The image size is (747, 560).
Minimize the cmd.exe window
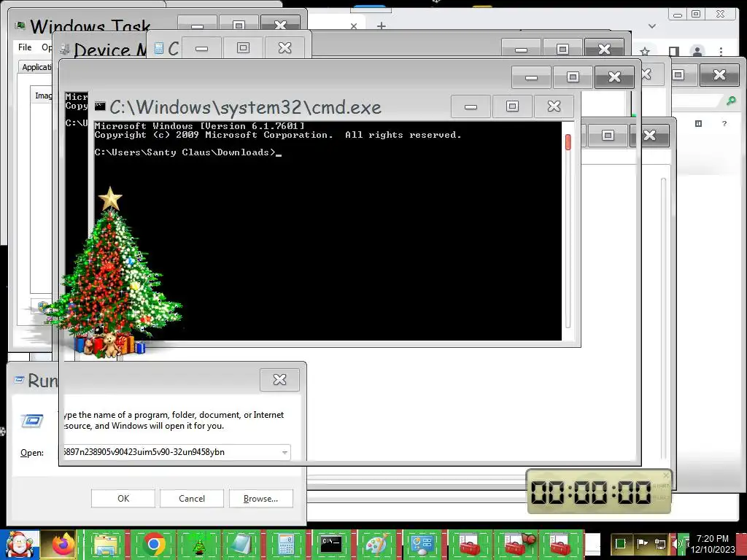point(471,106)
